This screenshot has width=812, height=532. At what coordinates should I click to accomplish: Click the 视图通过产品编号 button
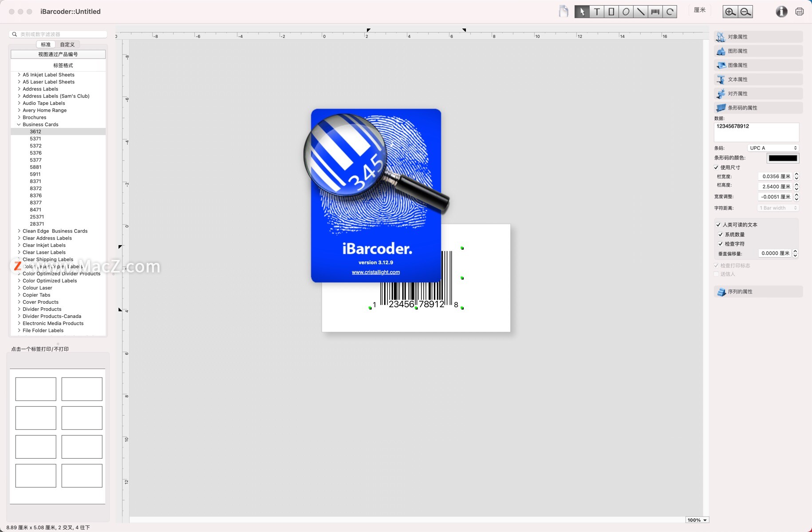[58, 54]
